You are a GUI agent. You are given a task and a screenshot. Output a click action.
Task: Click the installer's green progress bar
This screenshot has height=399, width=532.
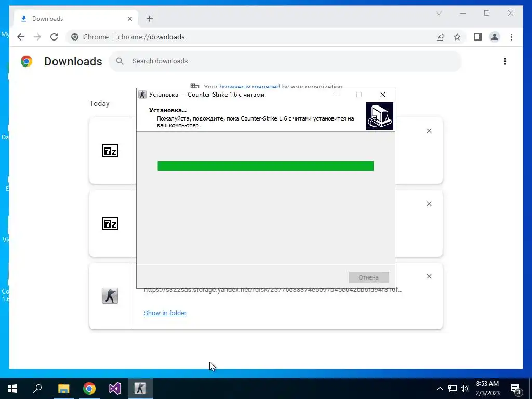(265, 166)
